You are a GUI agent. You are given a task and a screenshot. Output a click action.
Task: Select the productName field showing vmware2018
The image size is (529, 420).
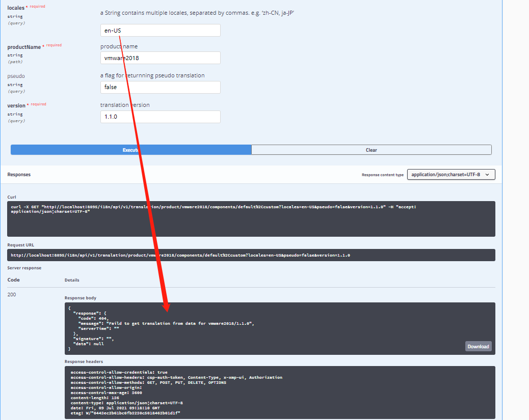(x=160, y=58)
